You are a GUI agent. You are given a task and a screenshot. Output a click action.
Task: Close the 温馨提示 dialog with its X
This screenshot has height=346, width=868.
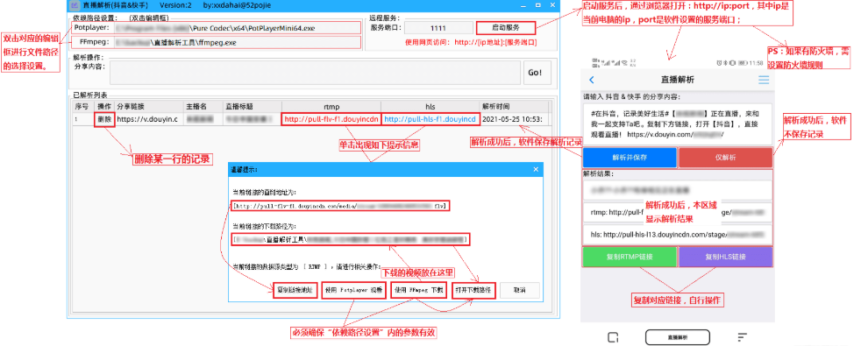point(536,169)
